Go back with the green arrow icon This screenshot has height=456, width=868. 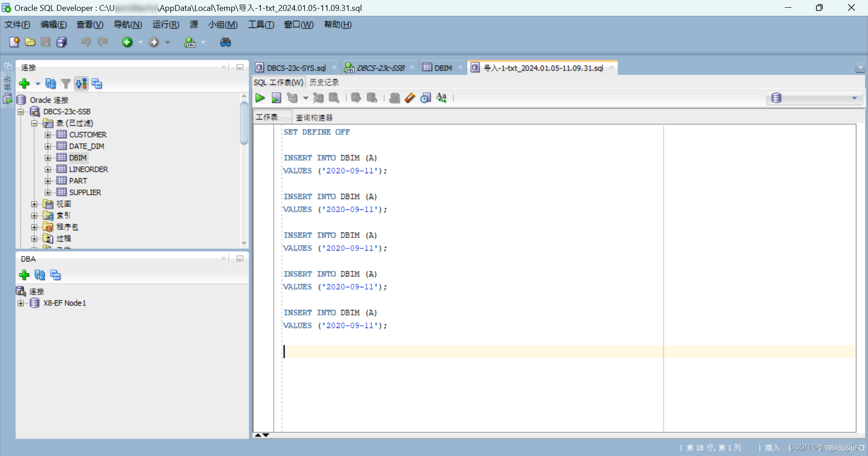pyautogui.click(x=127, y=42)
